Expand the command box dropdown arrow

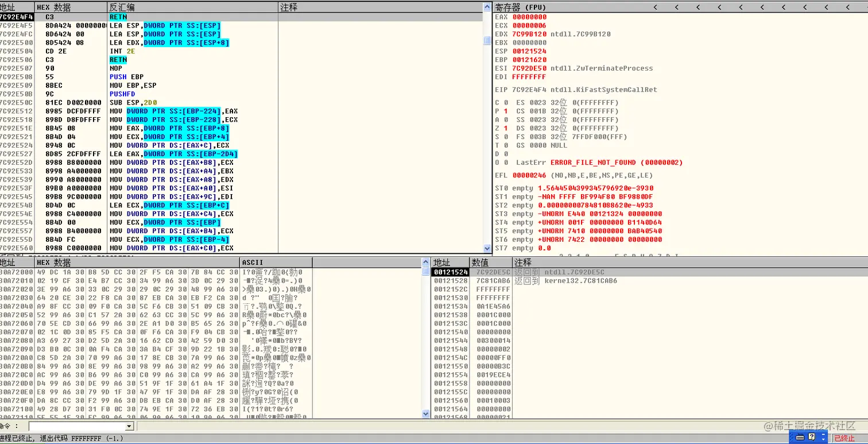tap(129, 426)
